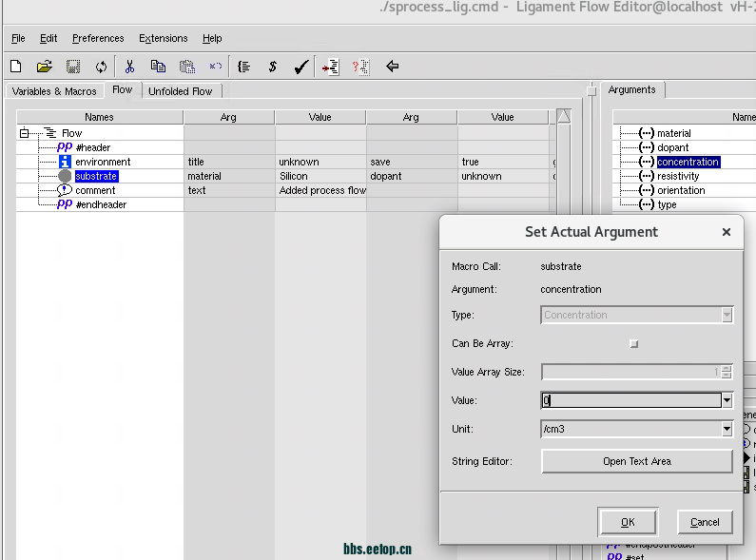Switch to Variables & Macros tab

54,91
